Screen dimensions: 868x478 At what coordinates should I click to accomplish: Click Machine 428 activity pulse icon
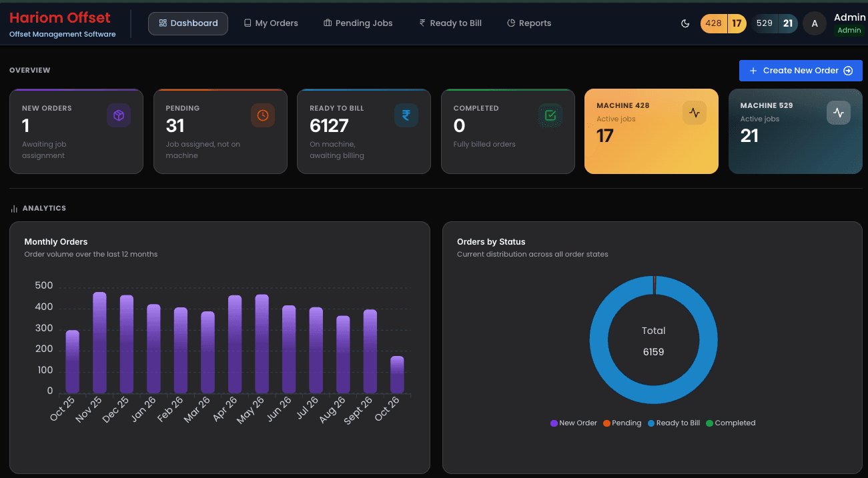pos(695,113)
